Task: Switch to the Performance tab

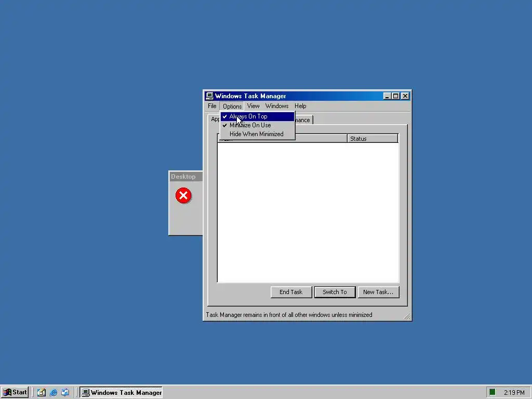Action: [x=303, y=120]
